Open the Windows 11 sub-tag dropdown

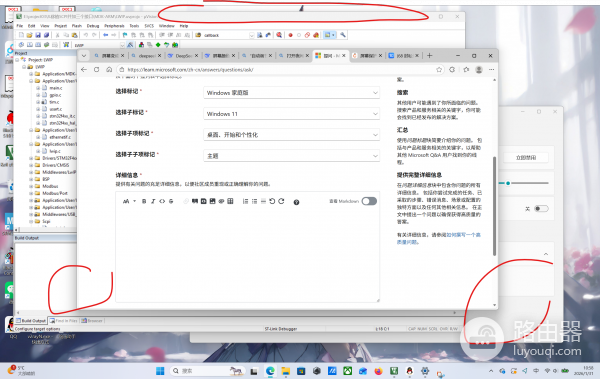tap(292, 114)
